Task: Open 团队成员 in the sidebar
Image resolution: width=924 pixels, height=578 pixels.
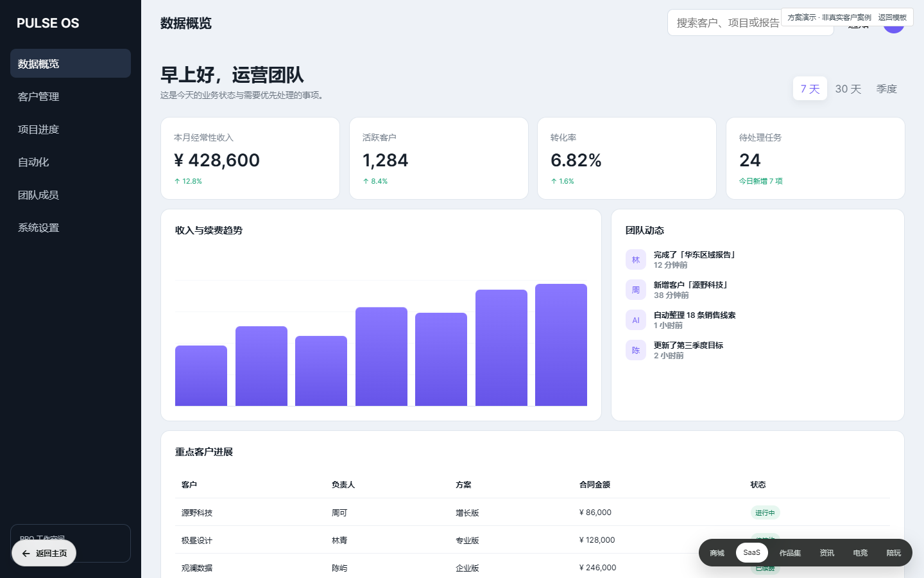Action: 71,195
